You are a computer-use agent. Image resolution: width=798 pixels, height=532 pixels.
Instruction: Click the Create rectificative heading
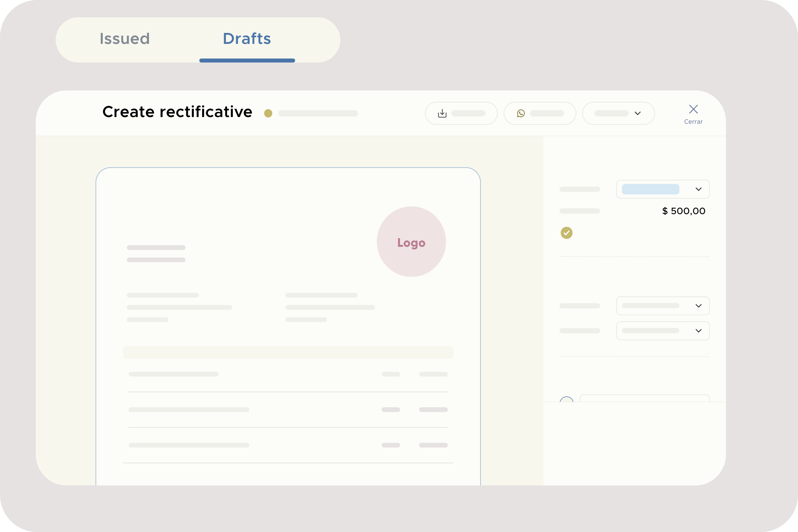click(177, 112)
